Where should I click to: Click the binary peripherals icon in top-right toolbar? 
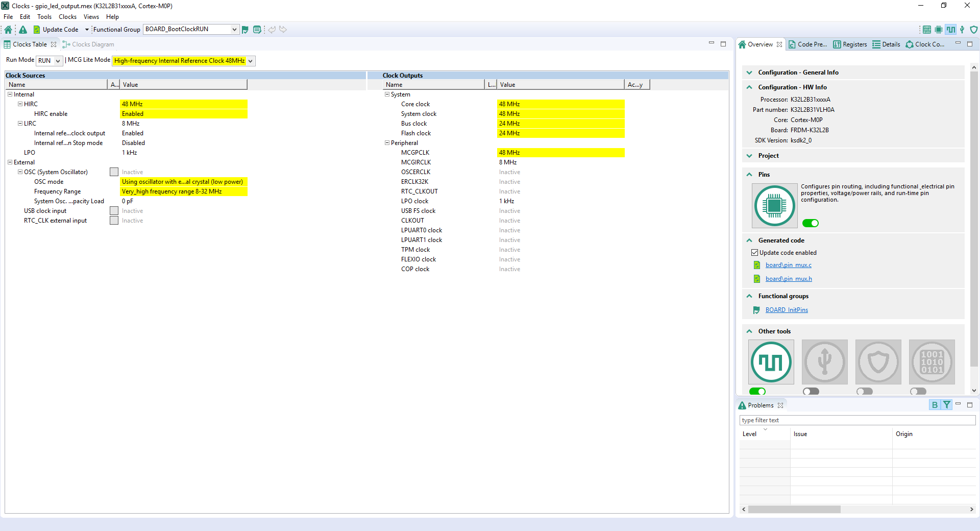tap(926, 30)
